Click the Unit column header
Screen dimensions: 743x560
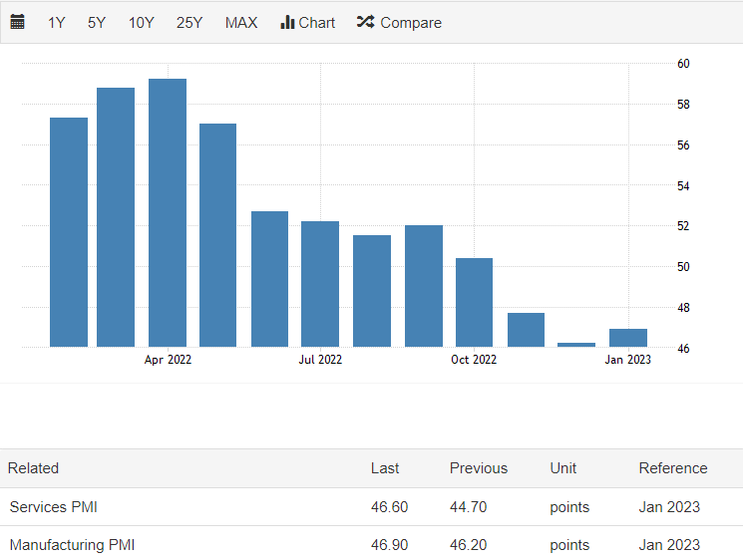coord(562,468)
